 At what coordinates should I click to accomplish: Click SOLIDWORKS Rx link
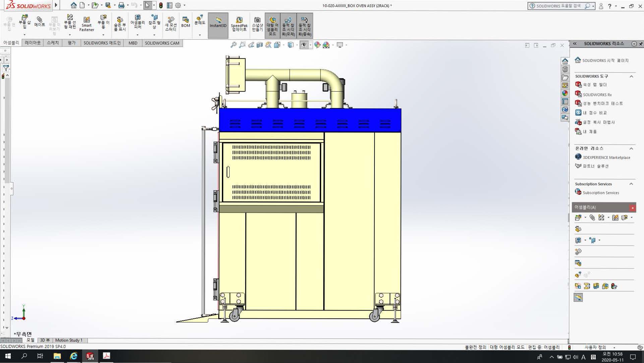tap(597, 95)
